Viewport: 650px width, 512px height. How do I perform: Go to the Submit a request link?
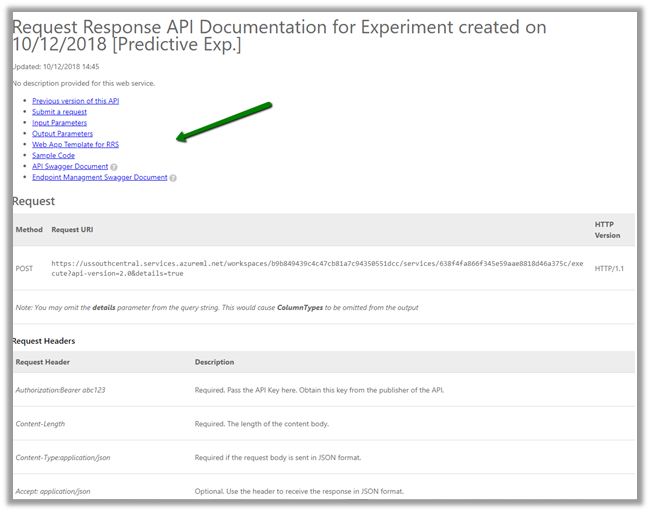click(59, 112)
